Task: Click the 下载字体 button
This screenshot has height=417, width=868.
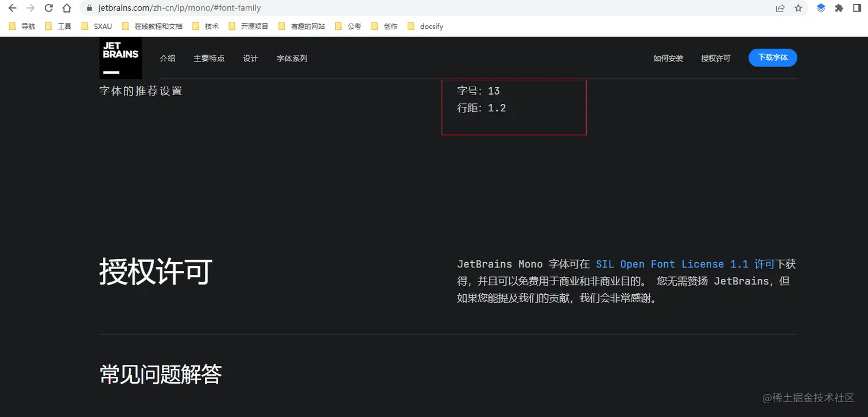Action: pyautogui.click(x=773, y=57)
